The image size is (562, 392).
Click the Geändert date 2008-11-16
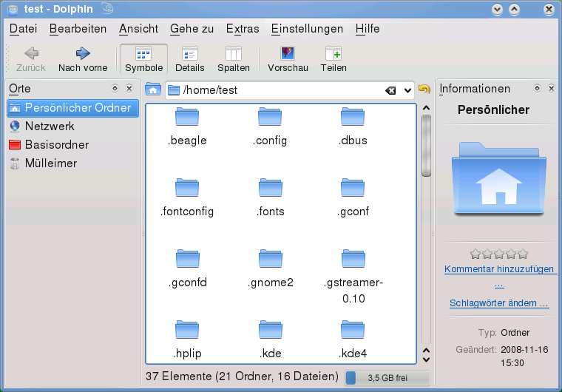pos(524,356)
